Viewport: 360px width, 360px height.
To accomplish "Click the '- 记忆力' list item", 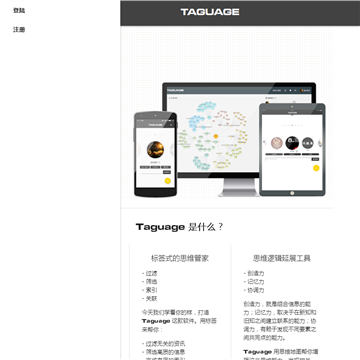I will pos(254,282).
